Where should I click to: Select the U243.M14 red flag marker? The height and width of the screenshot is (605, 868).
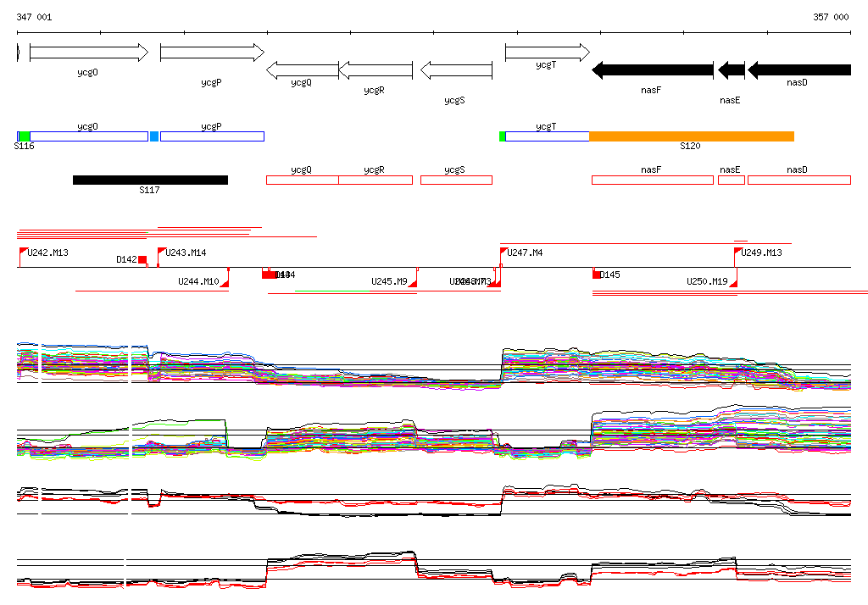[x=162, y=252]
